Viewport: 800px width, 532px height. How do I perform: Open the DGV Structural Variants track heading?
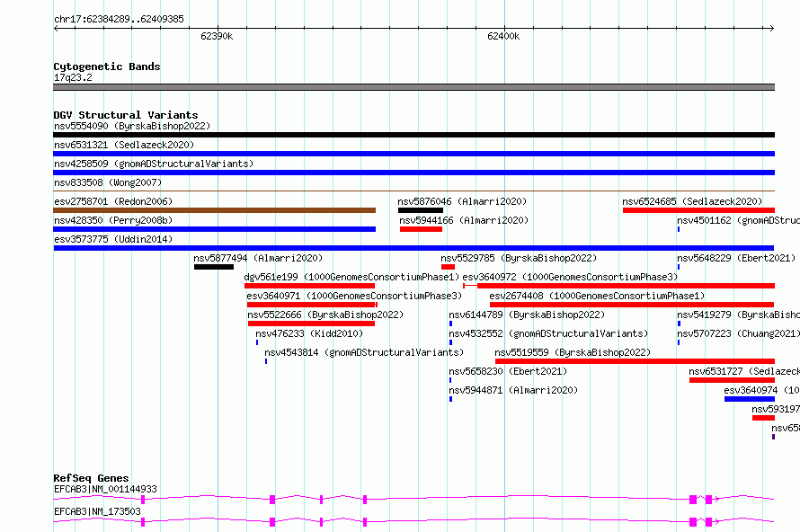(126, 115)
